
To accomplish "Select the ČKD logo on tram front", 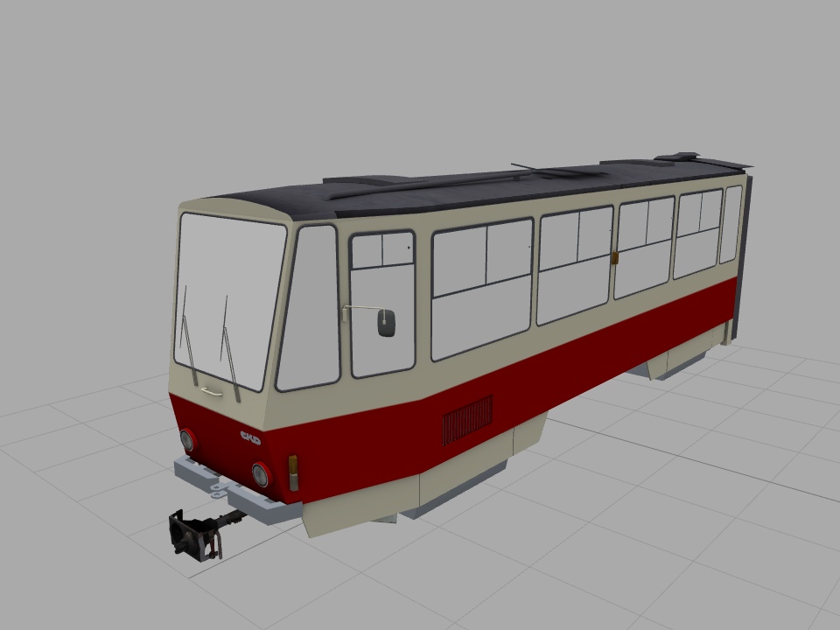I will [x=250, y=437].
